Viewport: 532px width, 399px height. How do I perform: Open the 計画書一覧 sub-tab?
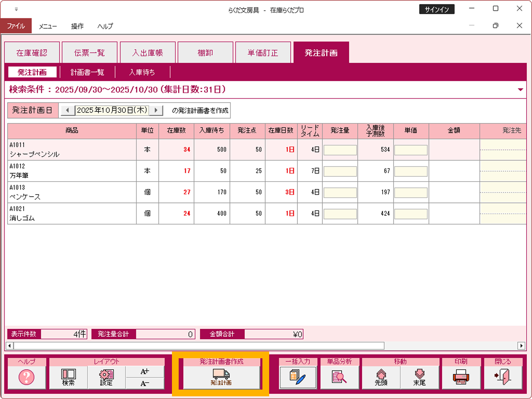coord(87,72)
